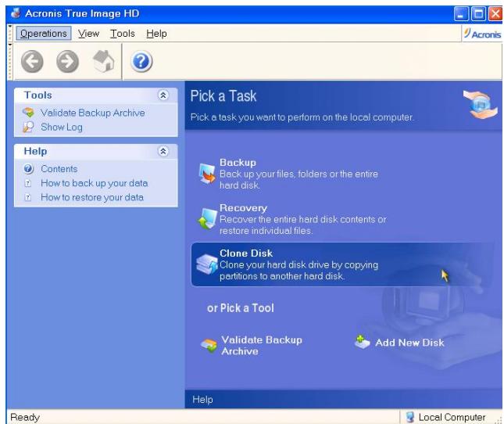Screen dimensions: 504x424
Task: Click the Local Computer status text
Action: [x=452, y=417]
